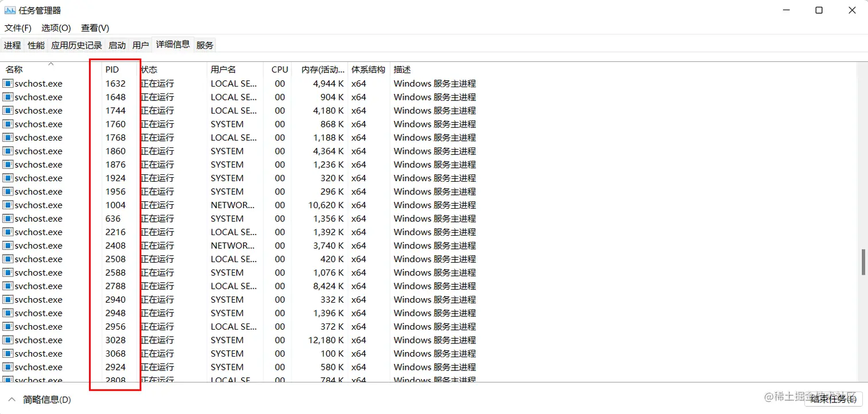The image size is (868, 414).
Task: Click the svchost.exe icon in the PID 2788 row
Action: [8, 286]
